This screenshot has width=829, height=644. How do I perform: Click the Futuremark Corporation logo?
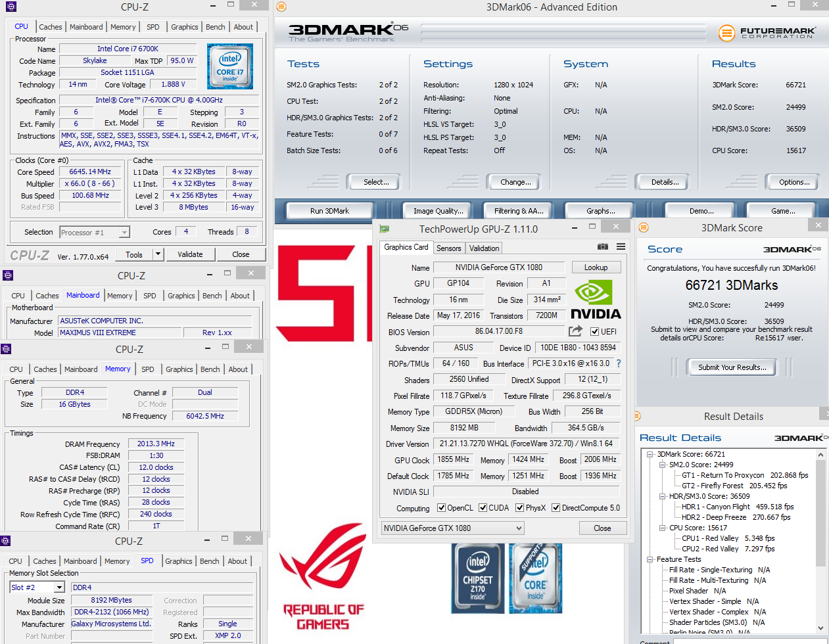pos(767,32)
